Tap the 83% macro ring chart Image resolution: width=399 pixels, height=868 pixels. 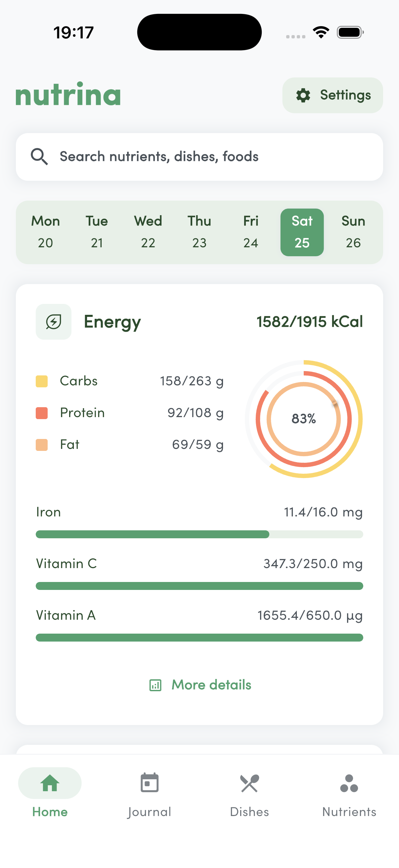click(304, 419)
